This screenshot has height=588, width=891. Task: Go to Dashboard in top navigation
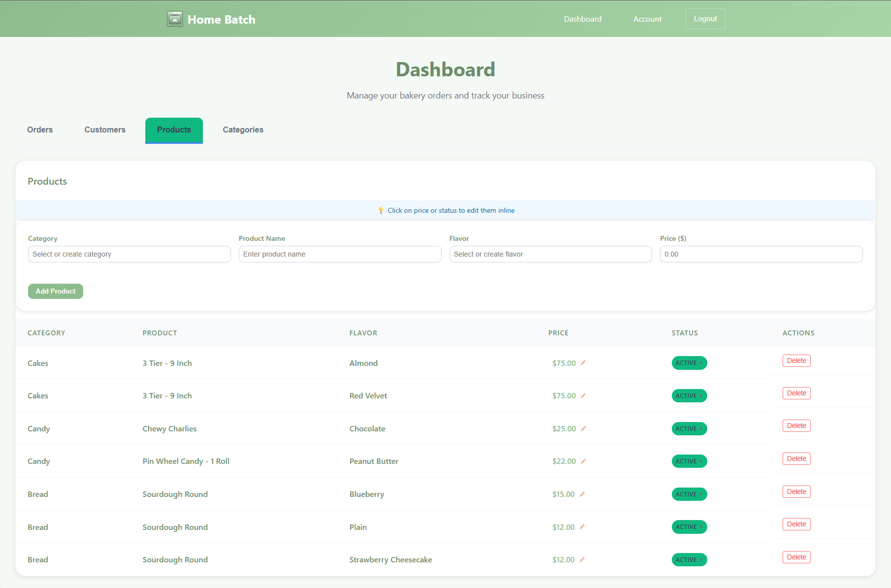point(583,19)
